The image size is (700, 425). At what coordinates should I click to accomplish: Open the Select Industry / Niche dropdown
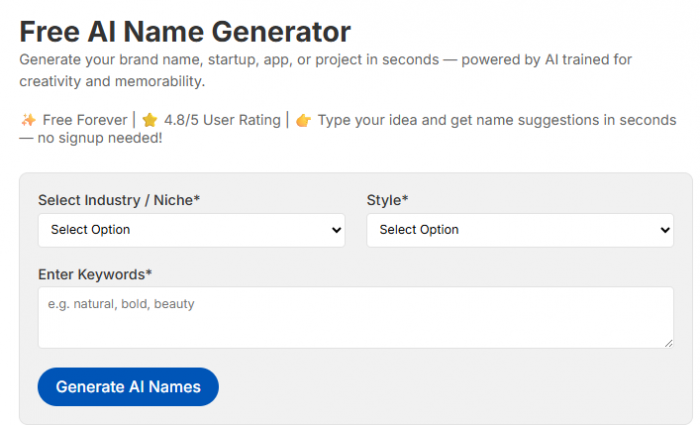[190, 230]
